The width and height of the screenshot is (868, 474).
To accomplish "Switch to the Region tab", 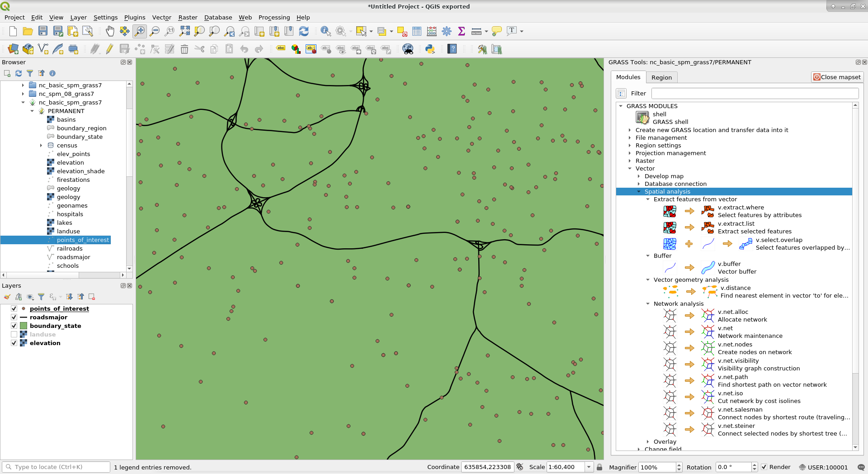I will point(661,77).
